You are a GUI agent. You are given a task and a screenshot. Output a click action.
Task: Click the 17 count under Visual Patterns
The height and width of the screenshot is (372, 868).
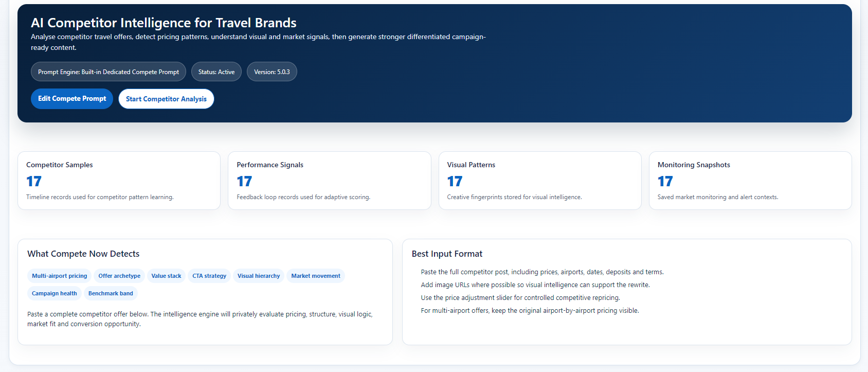coord(455,181)
